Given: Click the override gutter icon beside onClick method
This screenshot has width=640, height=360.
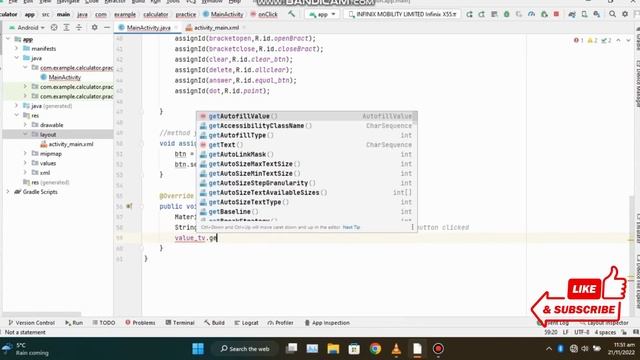Looking at the screenshot, I should tap(129, 207).
